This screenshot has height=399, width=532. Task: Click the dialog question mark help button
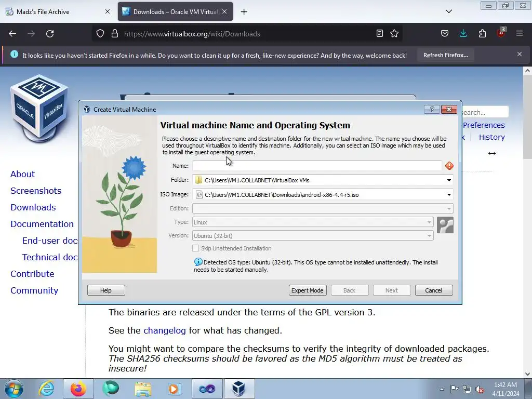point(432,109)
